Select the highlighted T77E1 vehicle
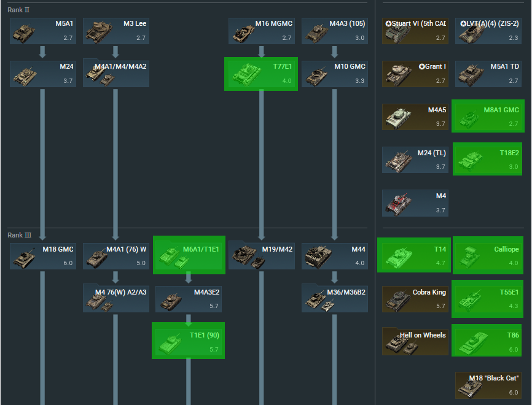 pyautogui.click(x=261, y=74)
